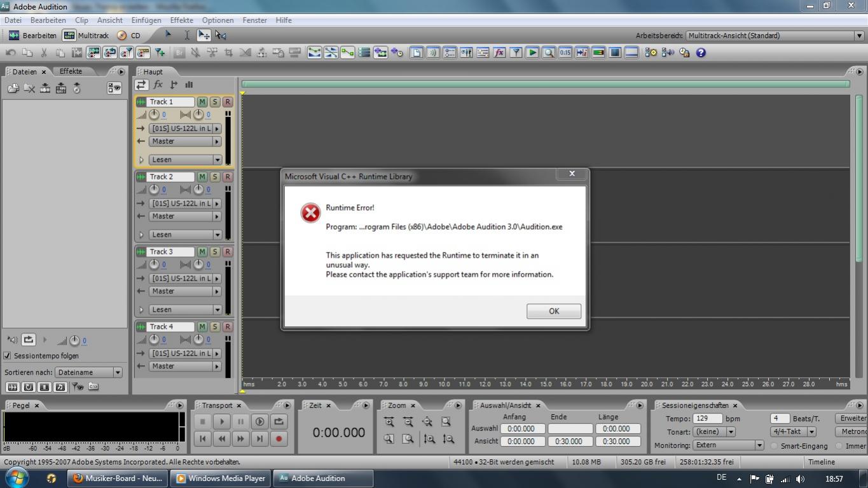Click the Stop button in Transport
Viewport: 868px width, 488px height.
coord(203,421)
